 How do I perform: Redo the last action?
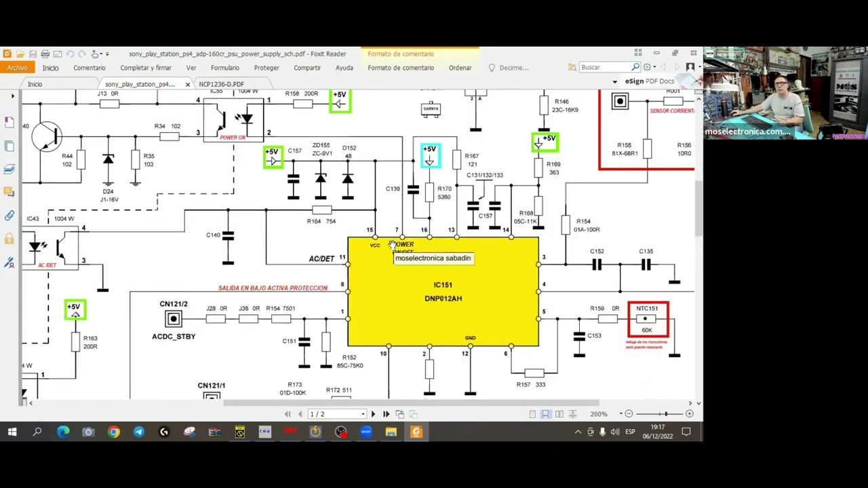(82, 54)
